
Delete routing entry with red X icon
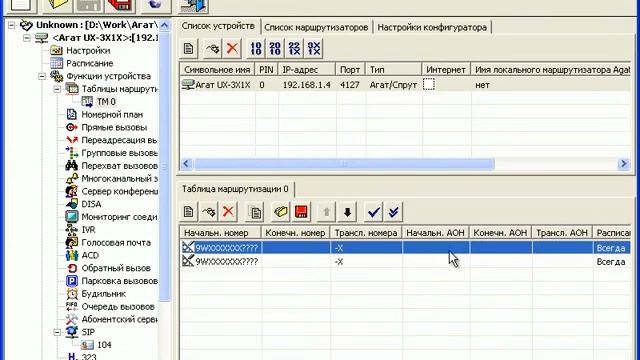point(228,212)
